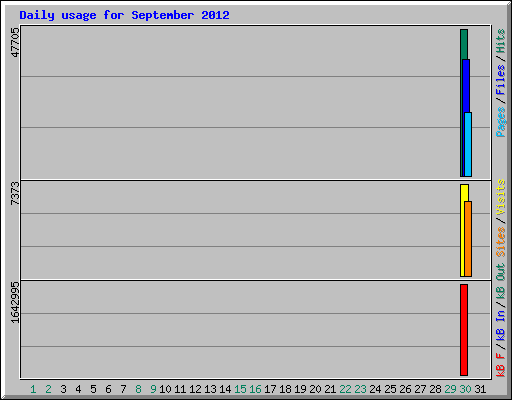Click day 27 on the x-axis
Viewport: 512px width, 400px height.
pos(420,389)
